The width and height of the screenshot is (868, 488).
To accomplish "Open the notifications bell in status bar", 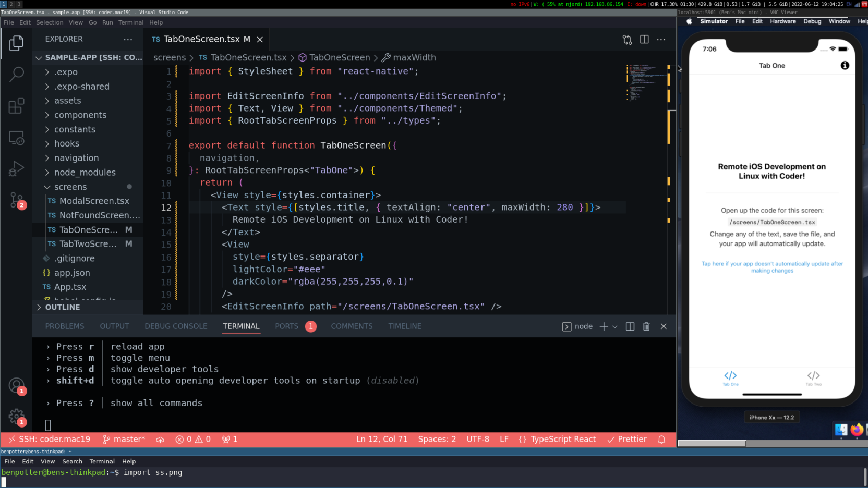I will coord(661,440).
